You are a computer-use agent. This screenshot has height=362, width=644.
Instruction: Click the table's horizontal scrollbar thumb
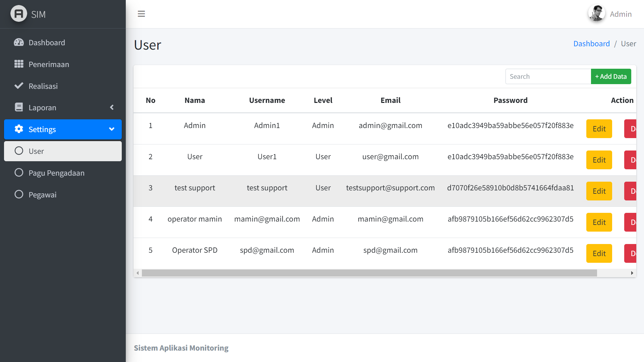369,273
